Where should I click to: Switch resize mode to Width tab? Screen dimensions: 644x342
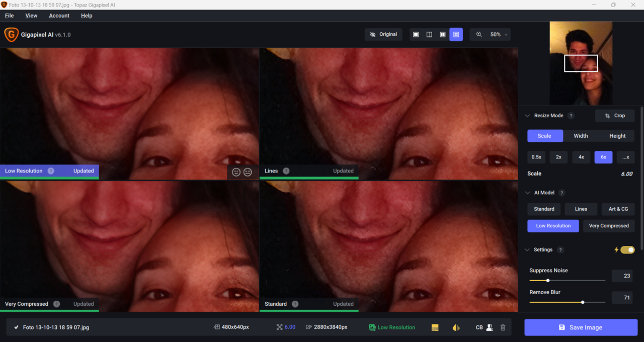(581, 136)
